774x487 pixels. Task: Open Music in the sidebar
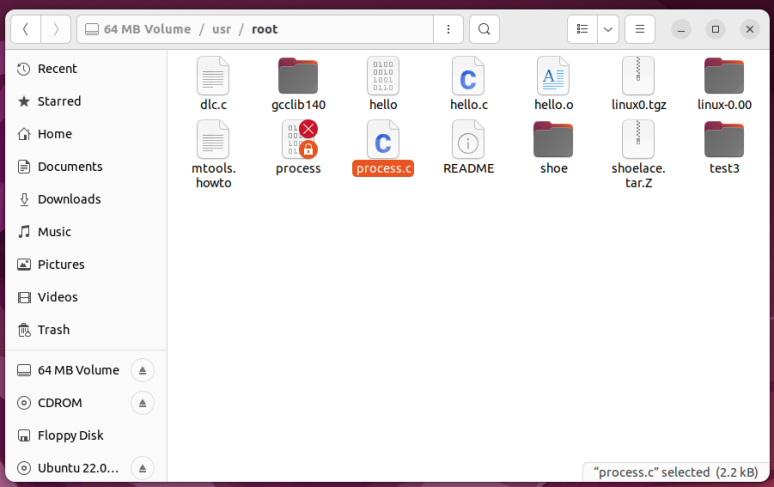(86, 232)
